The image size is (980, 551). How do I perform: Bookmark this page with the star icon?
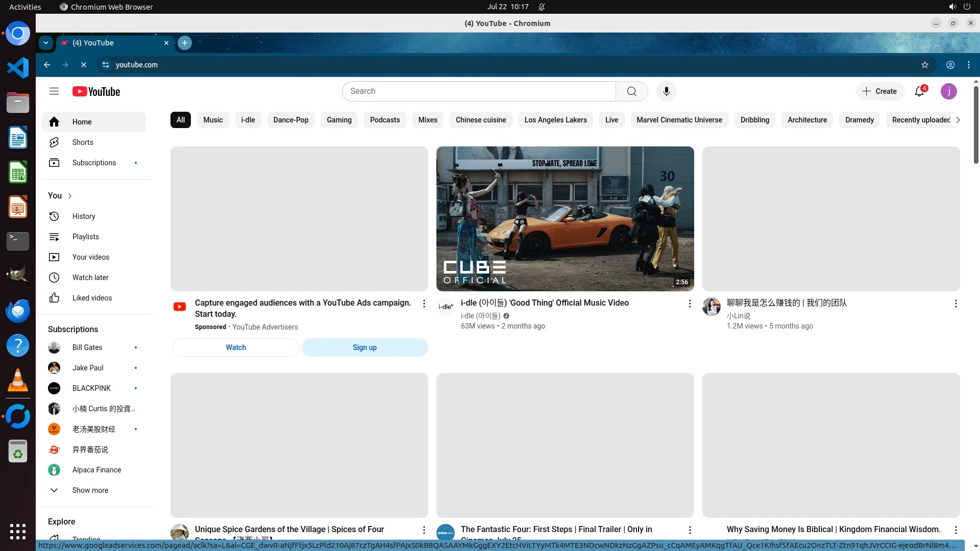(x=924, y=65)
